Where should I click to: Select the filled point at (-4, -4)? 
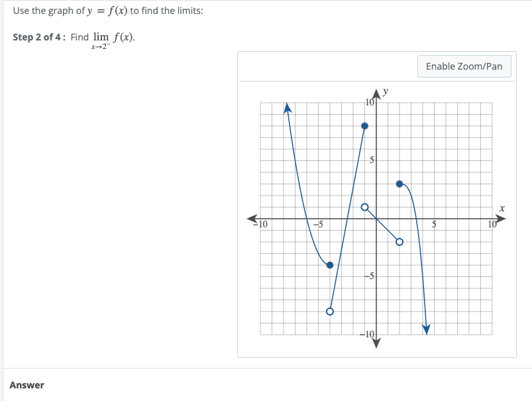[x=329, y=264]
